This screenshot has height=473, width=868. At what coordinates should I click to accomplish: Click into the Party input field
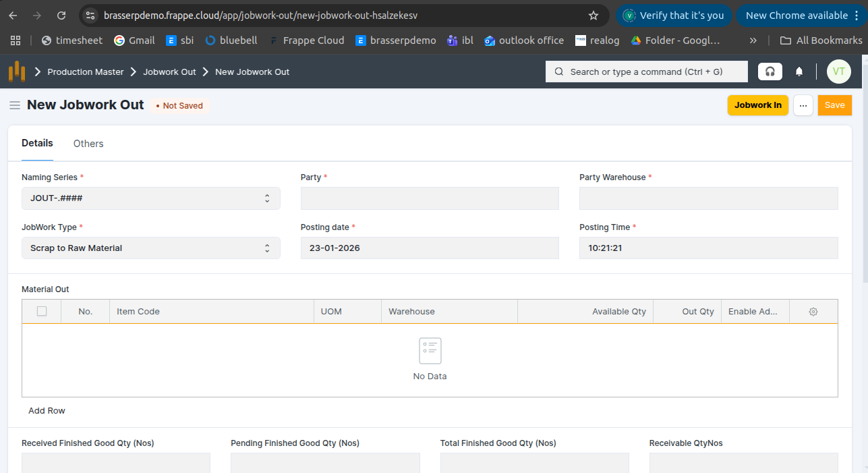430,198
